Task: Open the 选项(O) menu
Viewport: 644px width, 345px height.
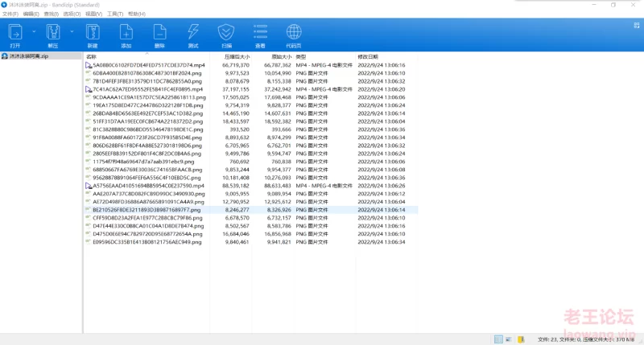Action: (x=72, y=14)
